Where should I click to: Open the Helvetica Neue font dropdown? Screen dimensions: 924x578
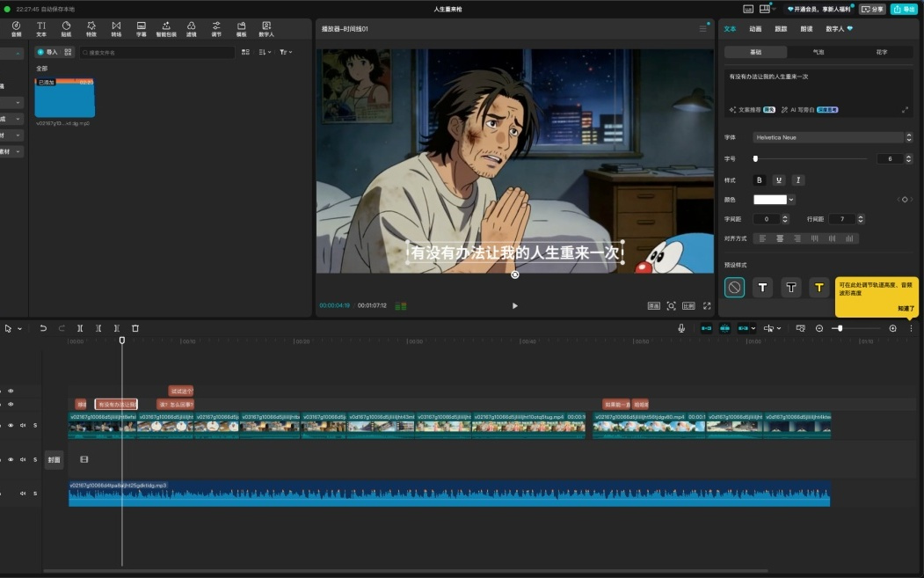coord(828,137)
